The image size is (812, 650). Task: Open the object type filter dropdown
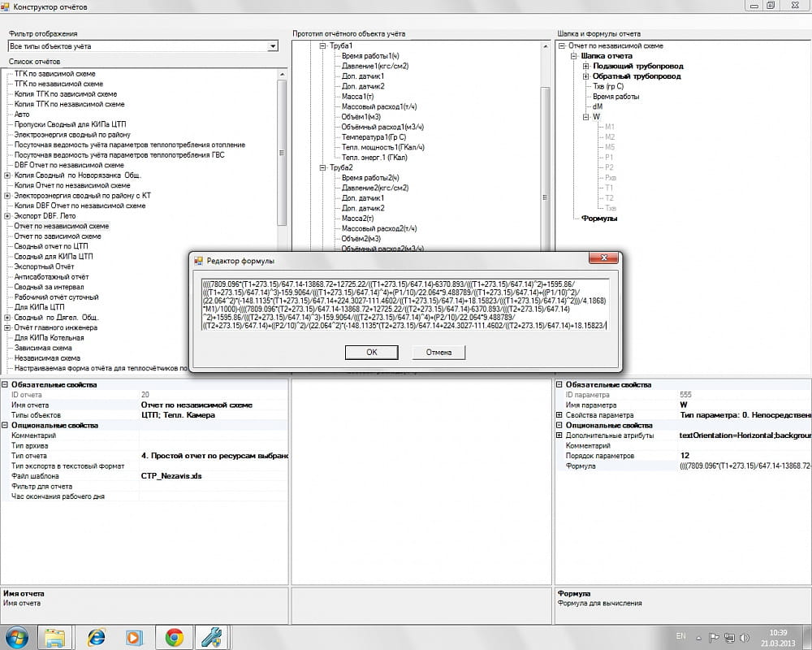[x=273, y=46]
